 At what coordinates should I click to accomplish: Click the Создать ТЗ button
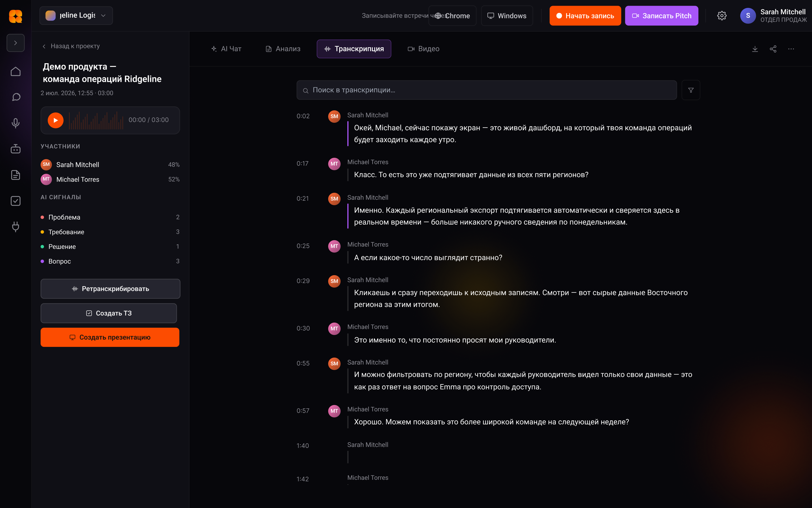pyautogui.click(x=109, y=313)
